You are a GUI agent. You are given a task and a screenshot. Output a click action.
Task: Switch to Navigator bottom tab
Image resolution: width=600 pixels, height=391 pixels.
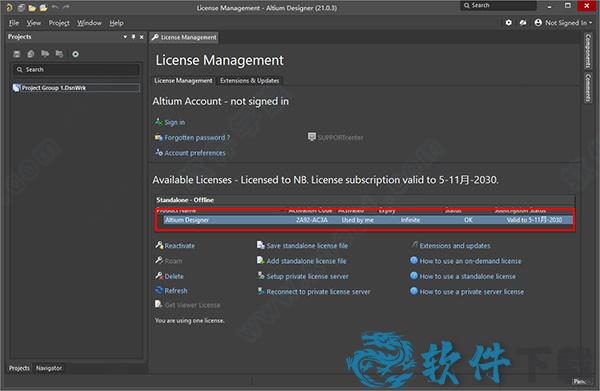(x=49, y=368)
